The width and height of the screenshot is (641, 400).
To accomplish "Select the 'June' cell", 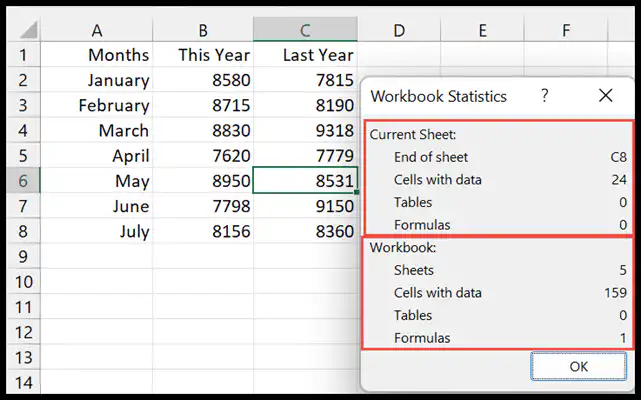I will coord(97,206).
